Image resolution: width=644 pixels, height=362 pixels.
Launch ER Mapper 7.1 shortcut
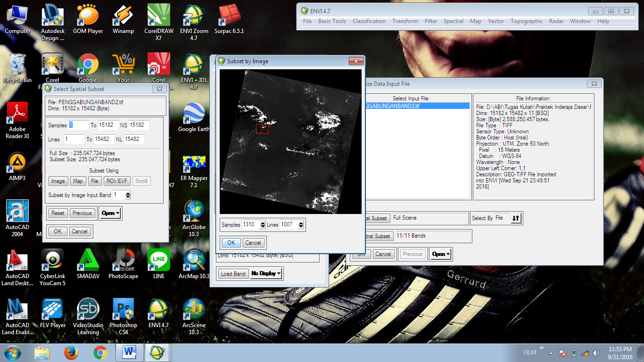coord(194,171)
